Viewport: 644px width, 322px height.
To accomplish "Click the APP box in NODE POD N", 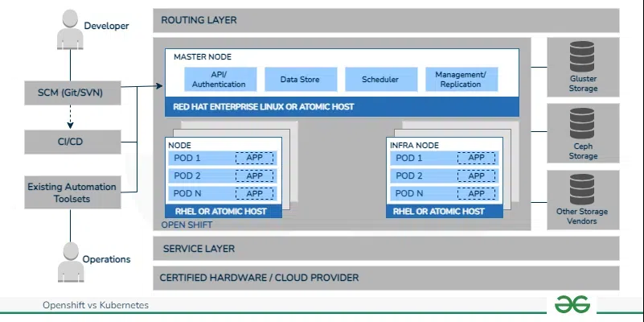I will [255, 193].
